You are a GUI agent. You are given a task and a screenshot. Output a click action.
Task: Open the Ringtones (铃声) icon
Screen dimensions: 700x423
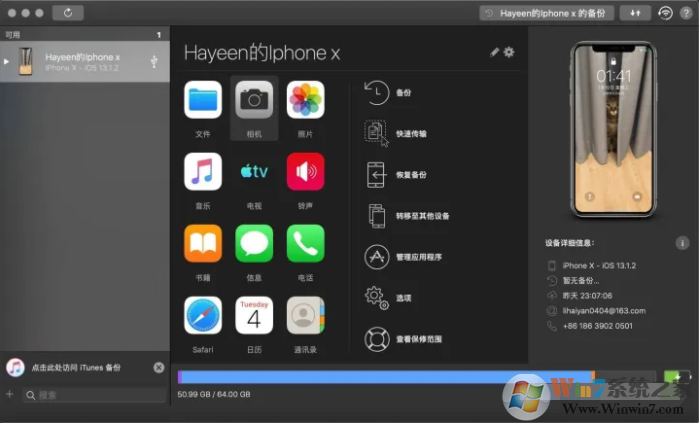pos(305,171)
